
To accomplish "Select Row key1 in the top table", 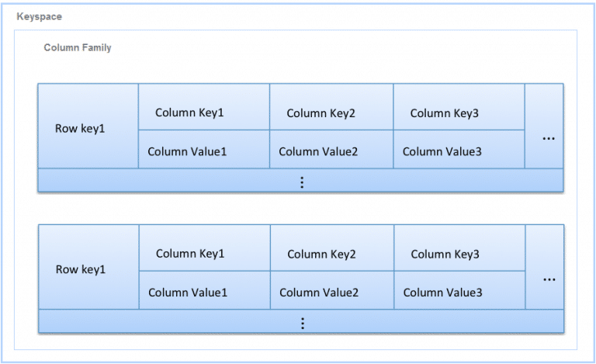I will point(80,128).
